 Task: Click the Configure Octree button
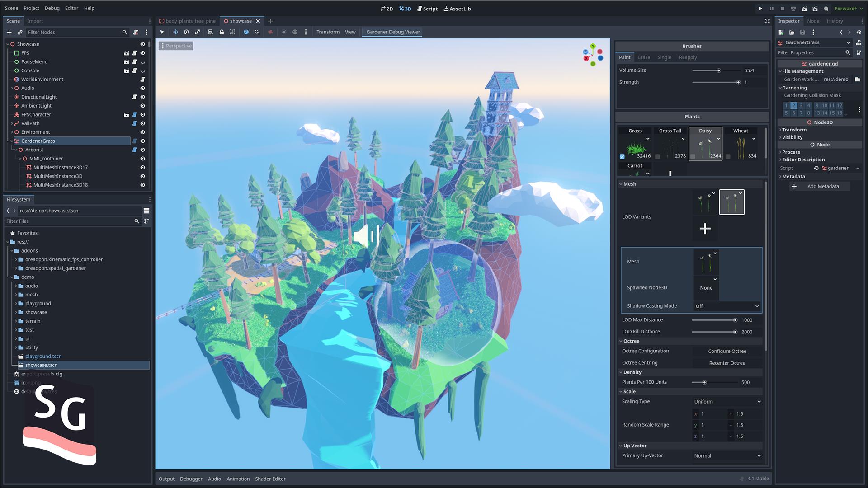click(727, 351)
